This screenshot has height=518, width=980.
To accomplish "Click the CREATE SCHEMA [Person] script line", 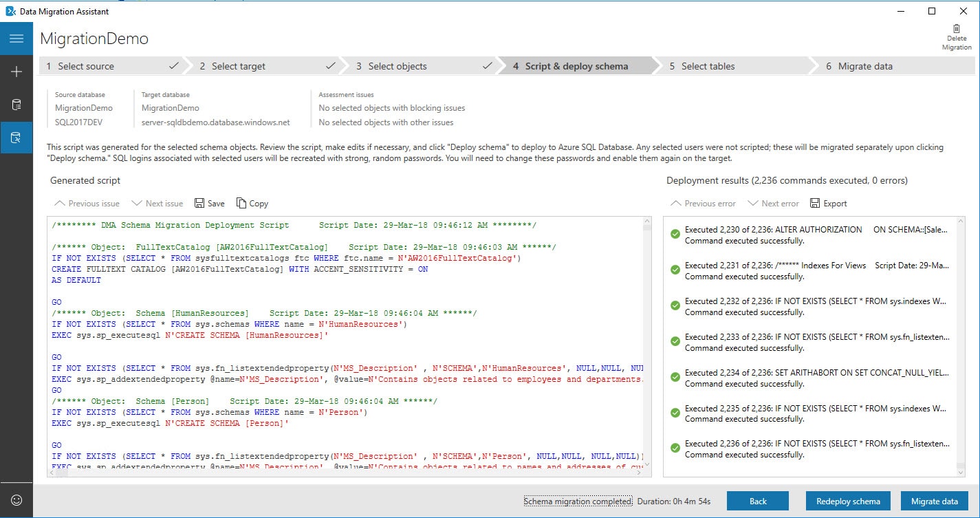I will [x=170, y=423].
